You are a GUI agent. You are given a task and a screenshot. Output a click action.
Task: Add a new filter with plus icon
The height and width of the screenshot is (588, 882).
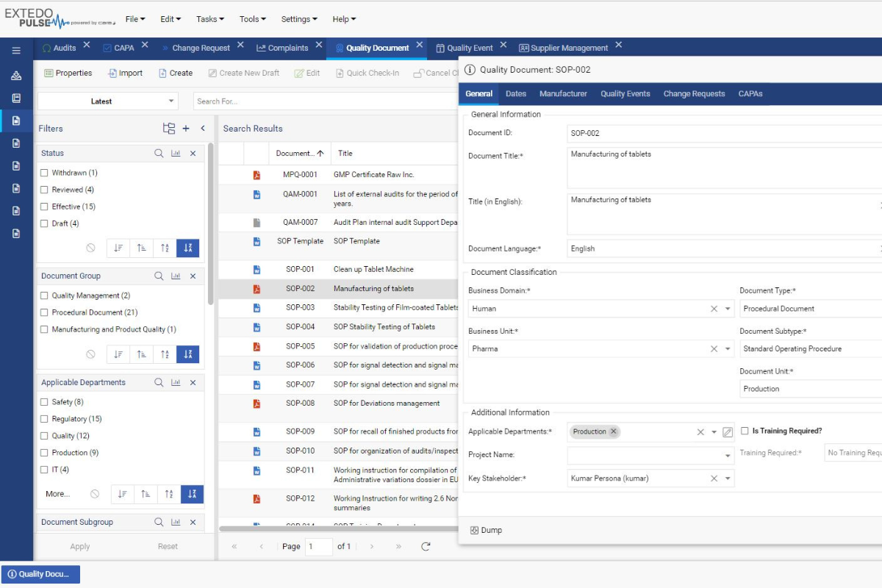[186, 129]
